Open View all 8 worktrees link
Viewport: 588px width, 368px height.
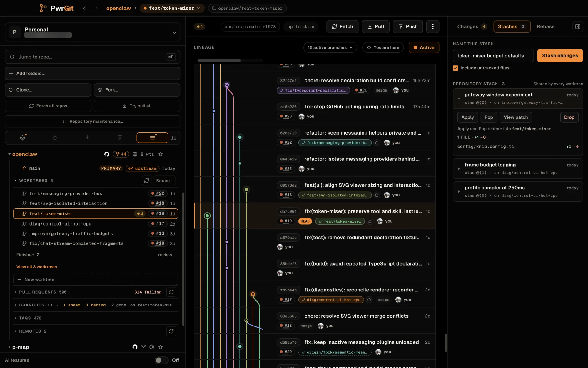(38, 267)
